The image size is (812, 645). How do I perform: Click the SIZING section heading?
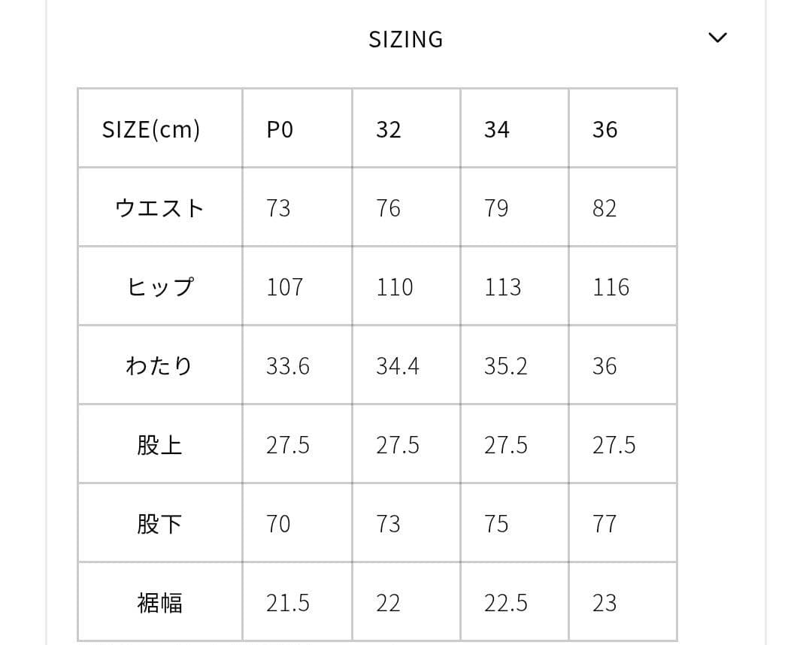click(405, 39)
